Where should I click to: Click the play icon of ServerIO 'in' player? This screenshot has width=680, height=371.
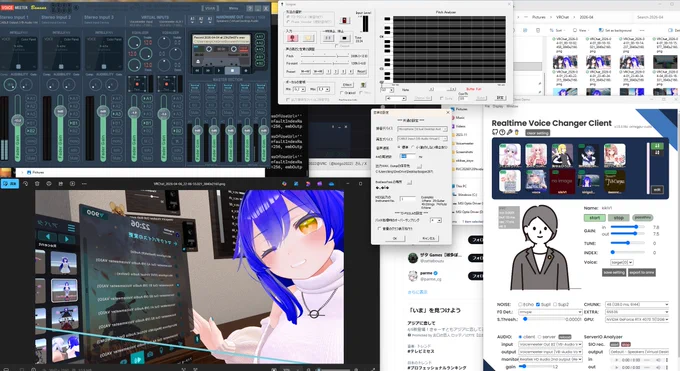point(617,360)
